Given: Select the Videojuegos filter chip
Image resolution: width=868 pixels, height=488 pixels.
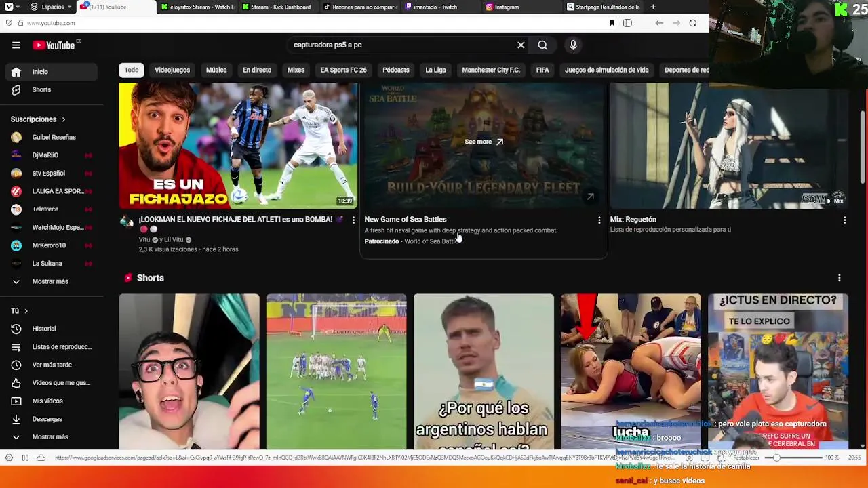Looking at the screenshot, I should (172, 70).
